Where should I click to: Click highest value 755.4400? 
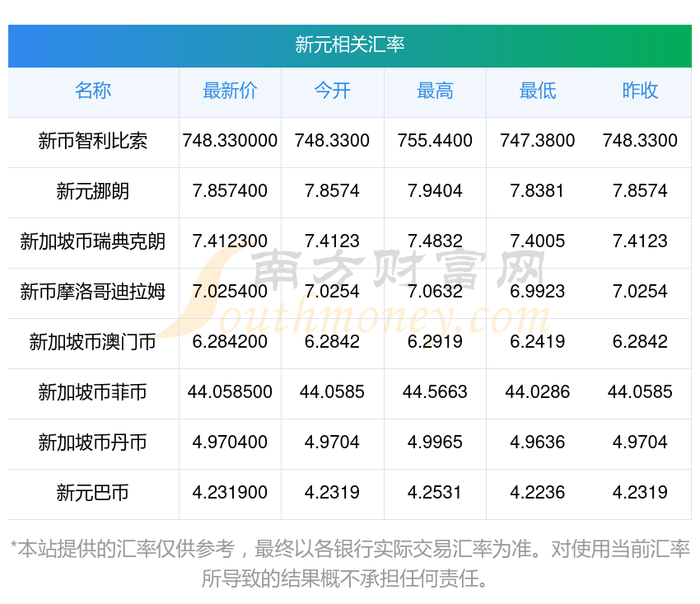pyautogui.click(x=435, y=141)
